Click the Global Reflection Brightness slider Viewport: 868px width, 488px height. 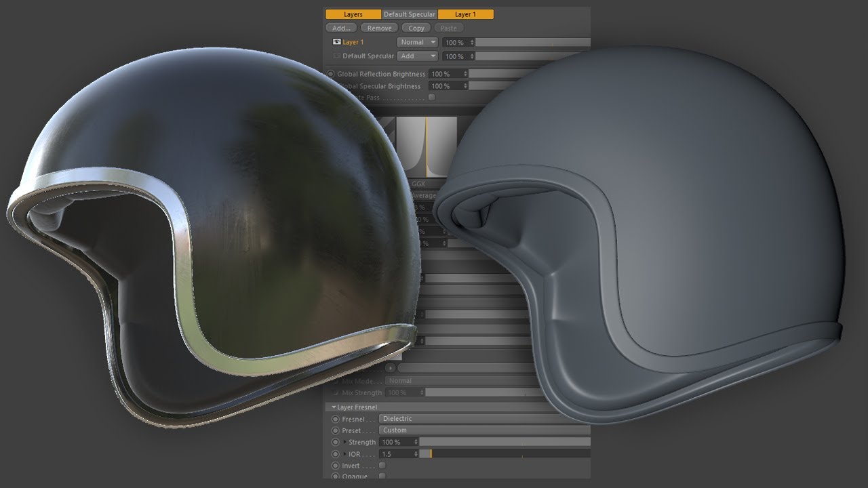point(505,74)
